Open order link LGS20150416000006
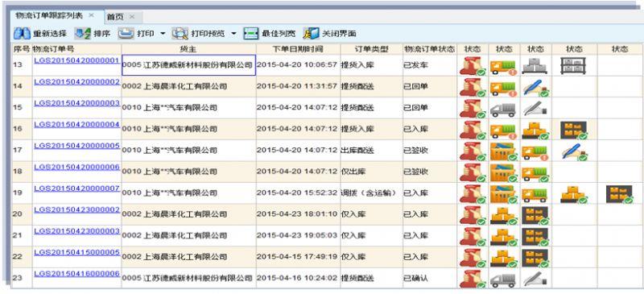 pos(77,274)
